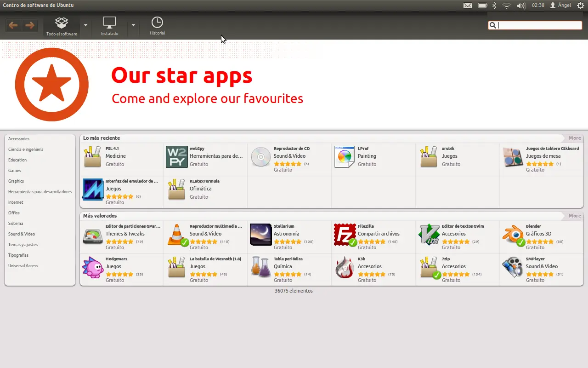Open Reproductor de CD disc icon
The height and width of the screenshot is (368, 588).
coord(261,157)
